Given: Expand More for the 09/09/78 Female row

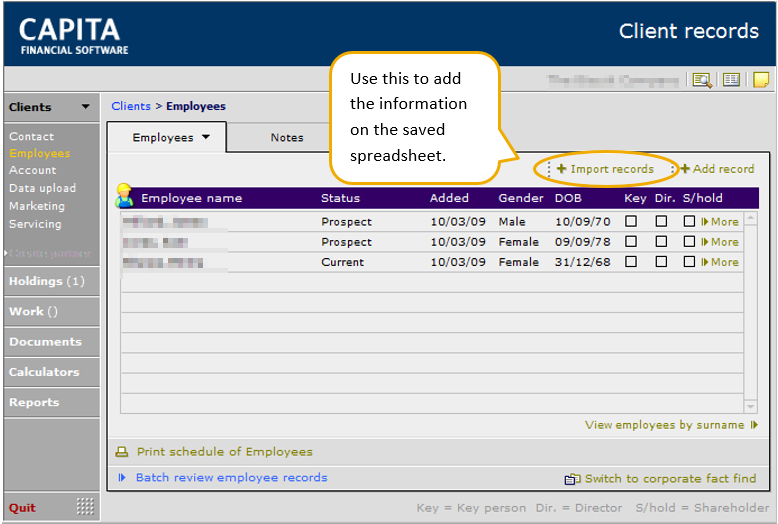Looking at the screenshot, I should (x=720, y=242).
